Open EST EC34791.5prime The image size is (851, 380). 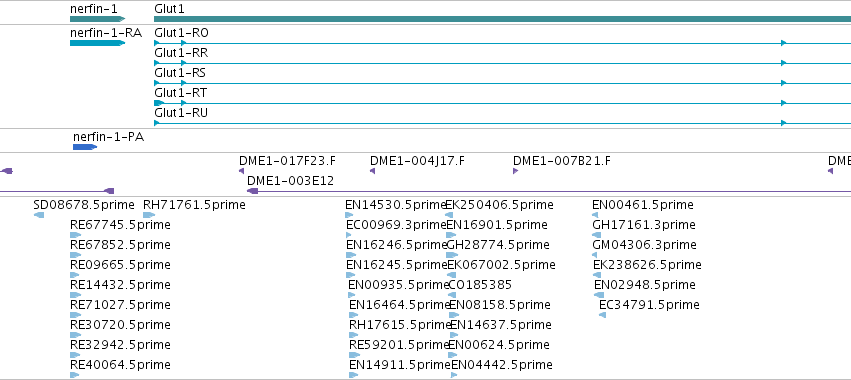[649, 305]
